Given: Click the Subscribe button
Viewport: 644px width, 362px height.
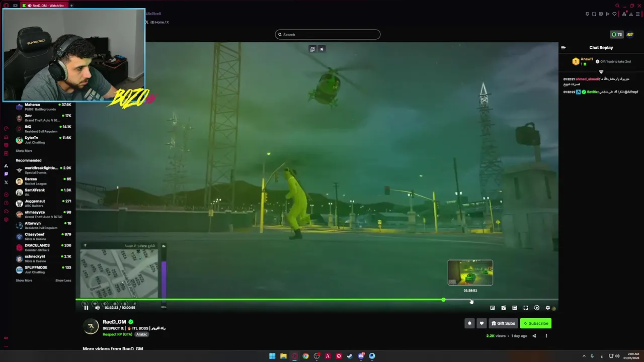Looking at the screenshot, I should (x=536, y=323).
